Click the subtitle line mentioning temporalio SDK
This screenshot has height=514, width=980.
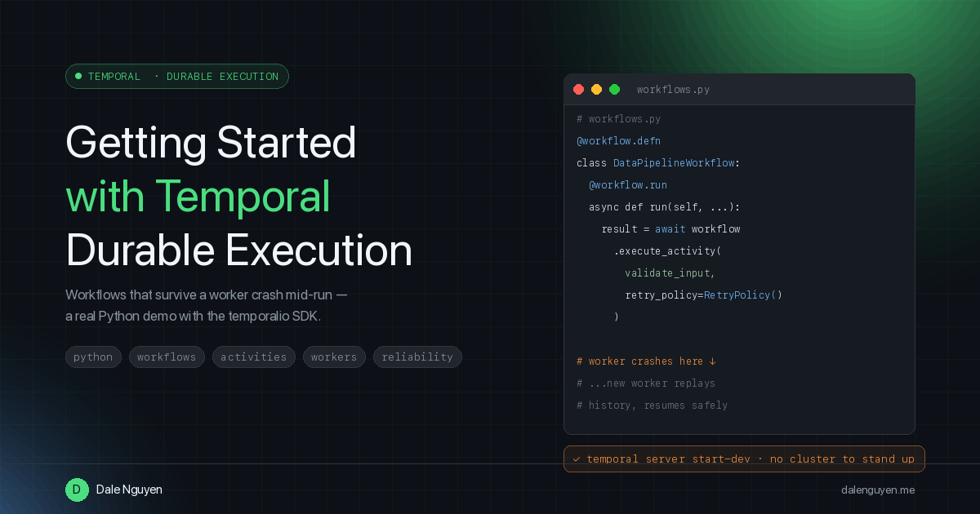click(193, 316)
